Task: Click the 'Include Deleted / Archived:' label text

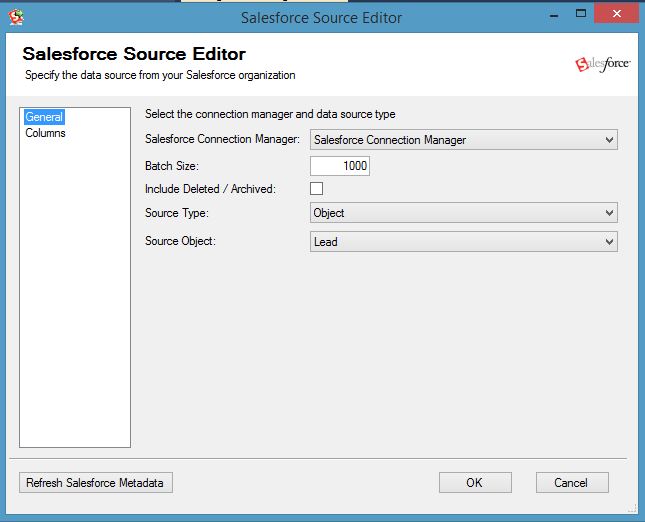Action: point(210,189)
